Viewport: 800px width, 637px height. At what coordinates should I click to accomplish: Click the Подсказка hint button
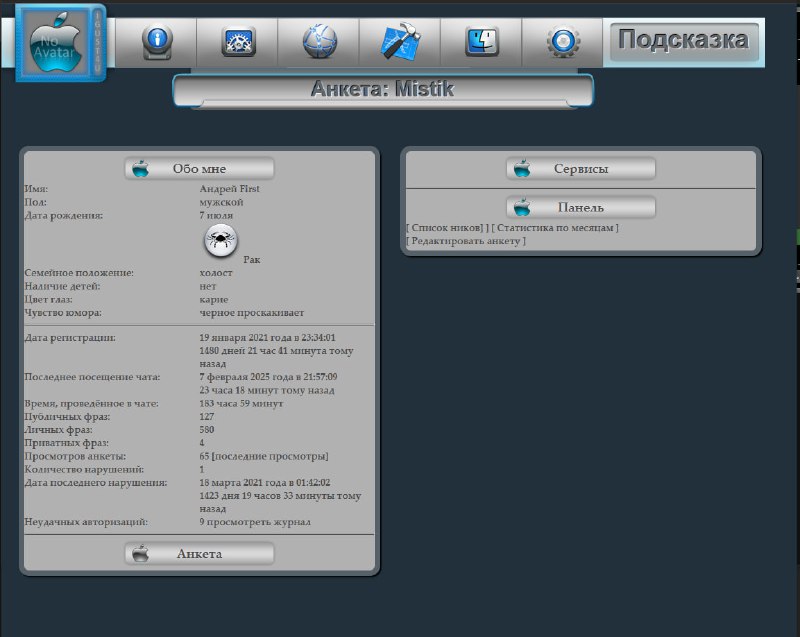tap(683, 41)
